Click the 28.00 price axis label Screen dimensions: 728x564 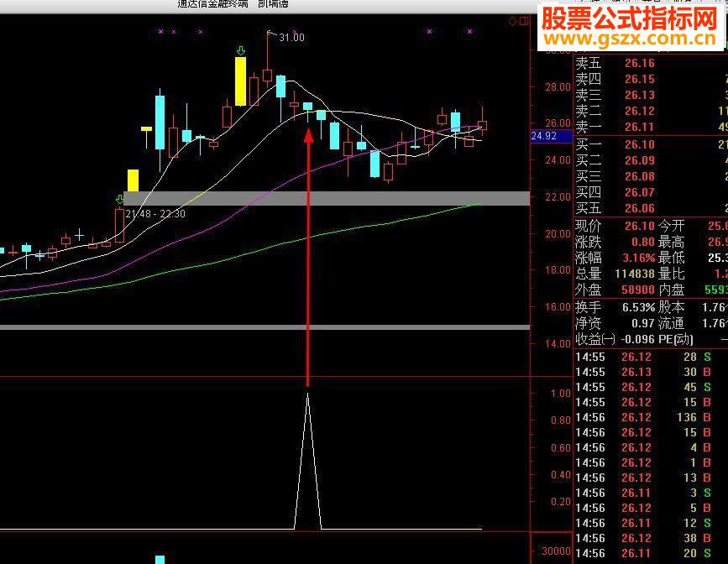(558, 87)
